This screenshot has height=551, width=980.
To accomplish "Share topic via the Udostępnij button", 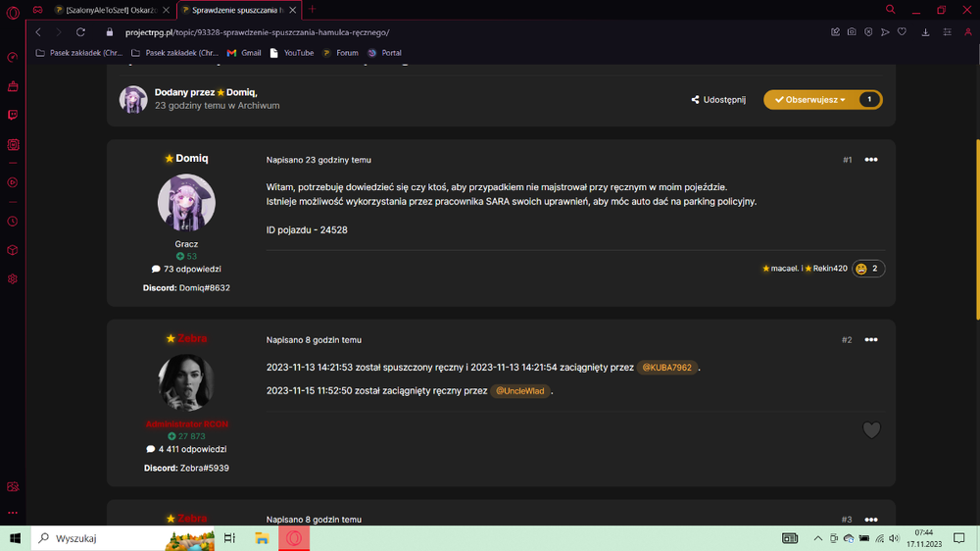I will (718, 99).
